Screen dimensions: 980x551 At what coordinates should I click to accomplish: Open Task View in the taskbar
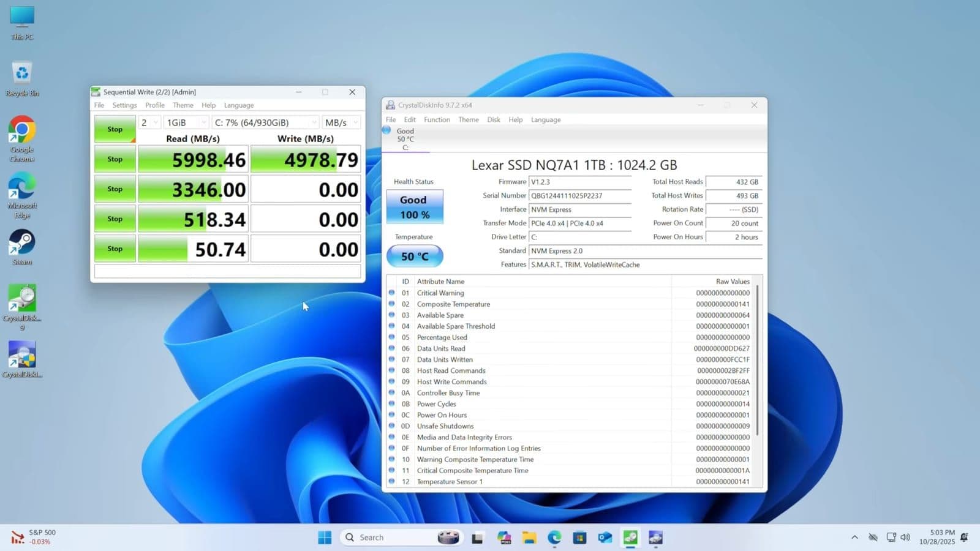(x=477, y=538)
